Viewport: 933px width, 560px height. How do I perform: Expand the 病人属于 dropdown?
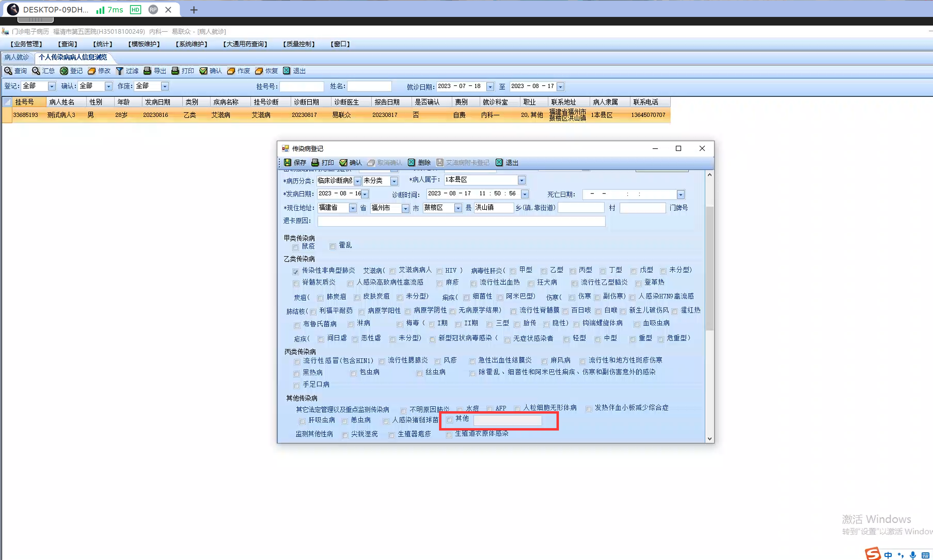pos(521,180)
